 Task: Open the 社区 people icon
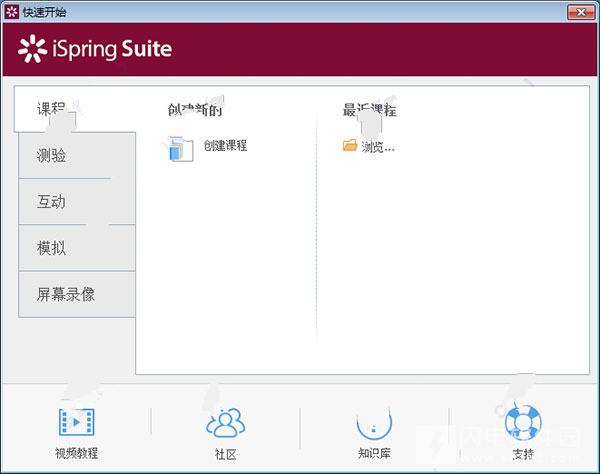click(x=225, y=423)
